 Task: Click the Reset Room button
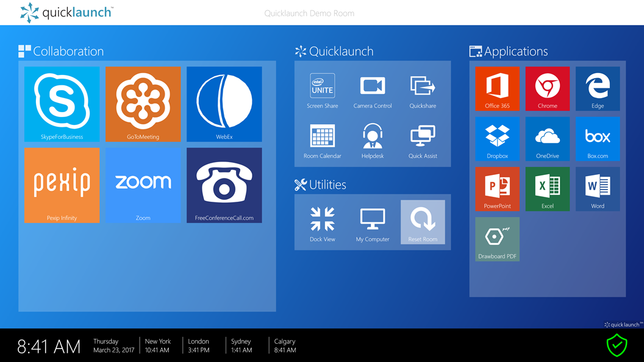[x=423, y=222]
